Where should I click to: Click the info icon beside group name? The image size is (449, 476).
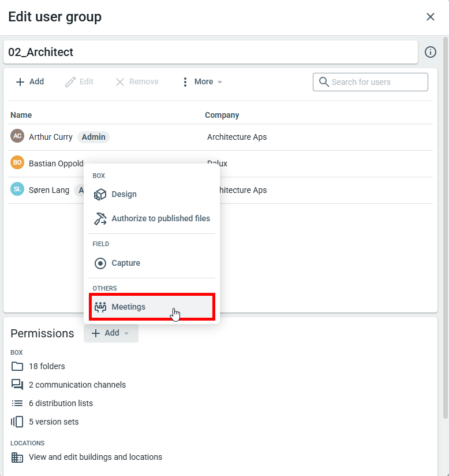coord(431,52)
